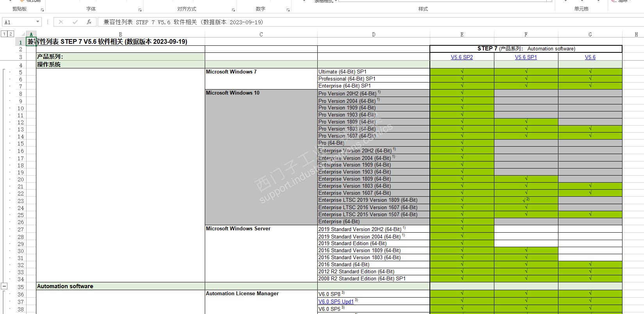Click the formula bar confirm checkmark icon
This screenshot has width=644, height=314.
coord(75,22)
